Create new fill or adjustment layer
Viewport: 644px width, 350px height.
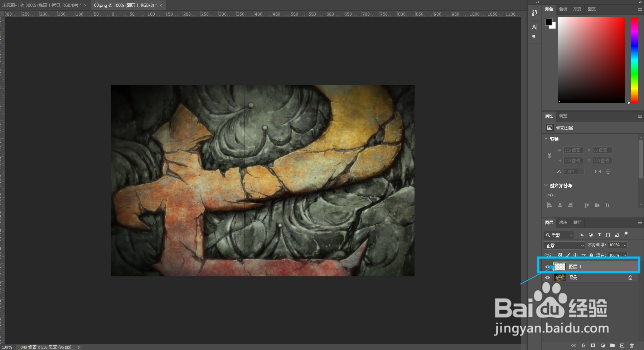coord(603,346)
